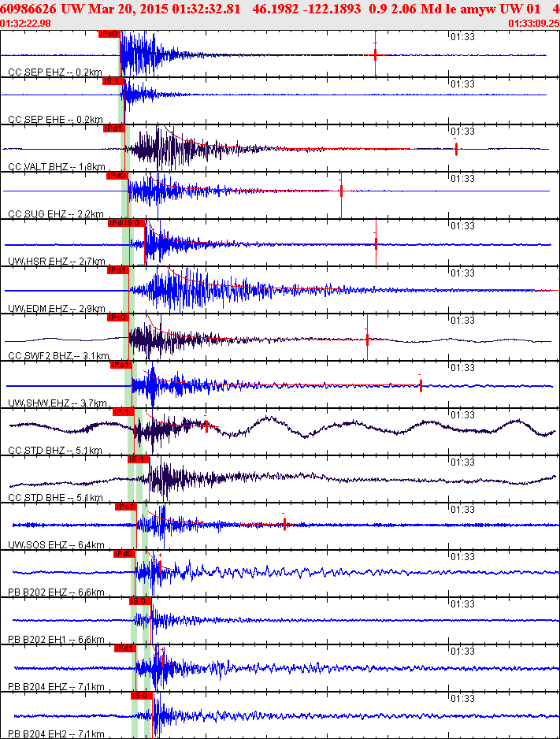Click the coda end marker on CC SUG EHZ
Screen dimensions: 560x739
coord(342,191)
